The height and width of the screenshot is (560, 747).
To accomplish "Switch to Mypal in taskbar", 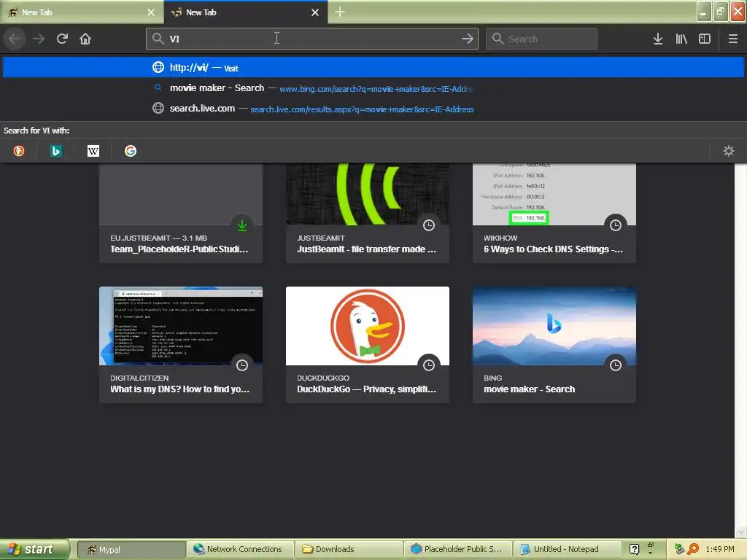I will (x=131, y=550).
